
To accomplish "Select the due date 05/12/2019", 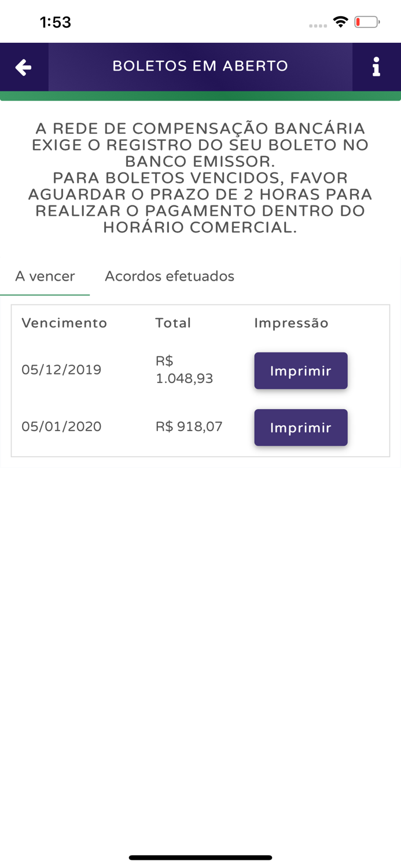I will [61, 369].
